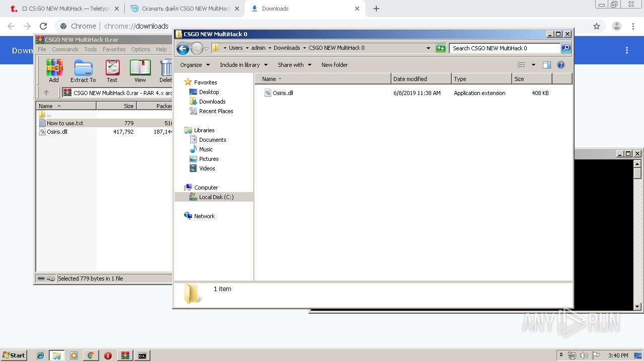Screen dimensions: 644x362
Task: Open Internet Explorer from taskbar
Action: click(x=40, y=355)
